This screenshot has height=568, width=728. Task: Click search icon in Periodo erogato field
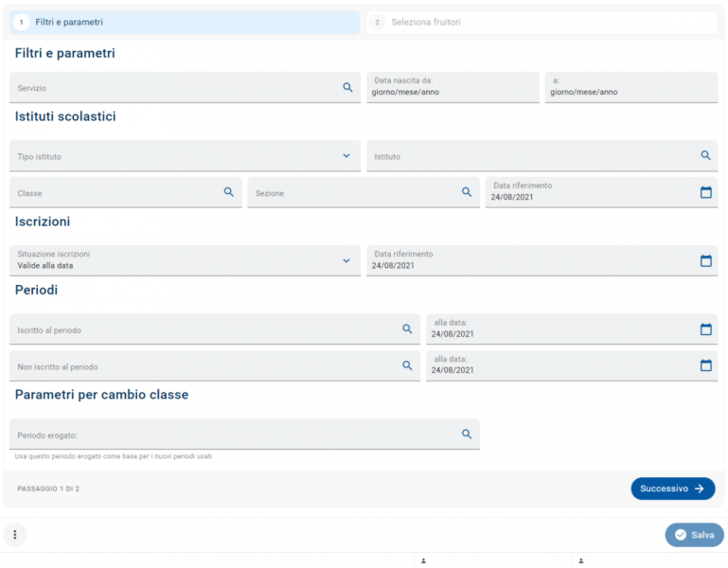coord(466,434)
